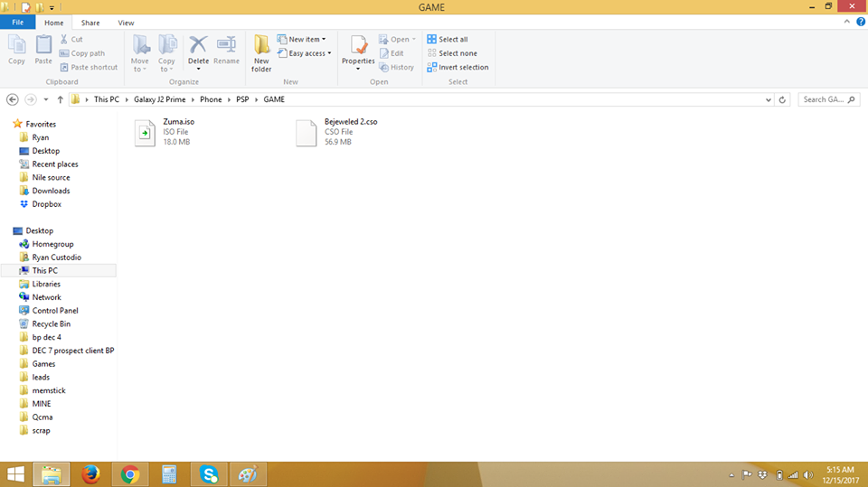This screenshot has height=487, width=868.
Task: Click the History command
Action: (x=396, y=67)
